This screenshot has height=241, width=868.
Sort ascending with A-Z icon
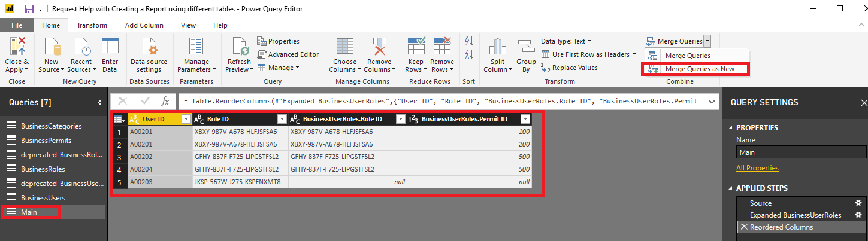(x=469, y=41)
